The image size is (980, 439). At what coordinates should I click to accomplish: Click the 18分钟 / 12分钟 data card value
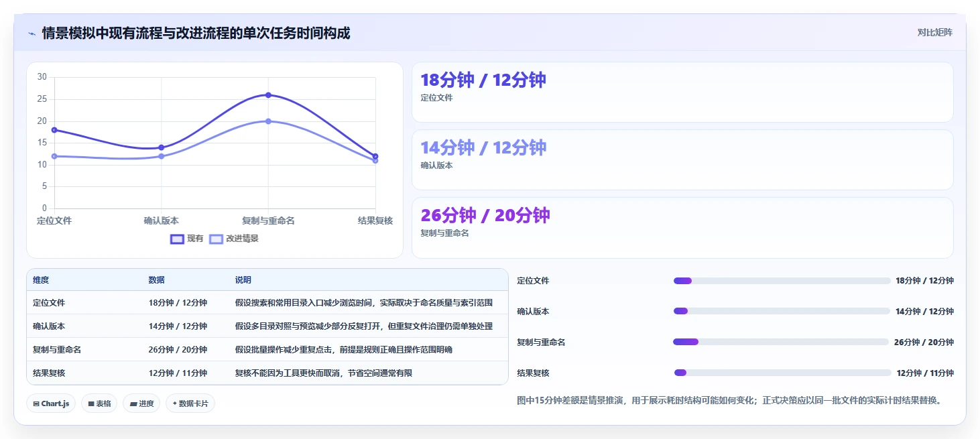click(x=483, y=80)
